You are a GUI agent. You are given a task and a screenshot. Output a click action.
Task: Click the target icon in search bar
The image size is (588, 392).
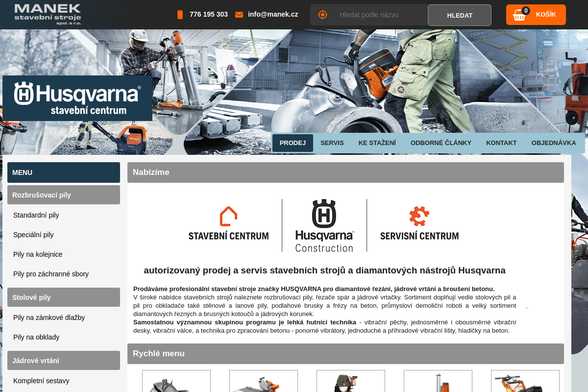[x=322, y=15]
